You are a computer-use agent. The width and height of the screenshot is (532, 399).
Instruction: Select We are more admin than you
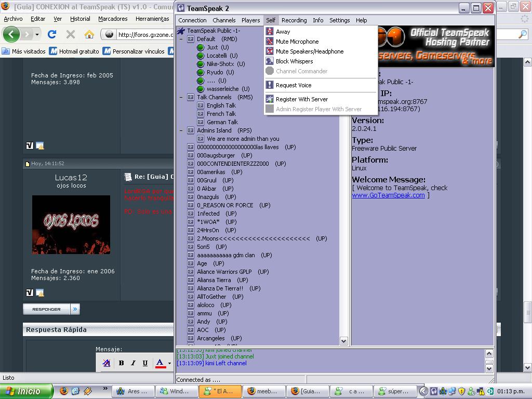[243, 139]
